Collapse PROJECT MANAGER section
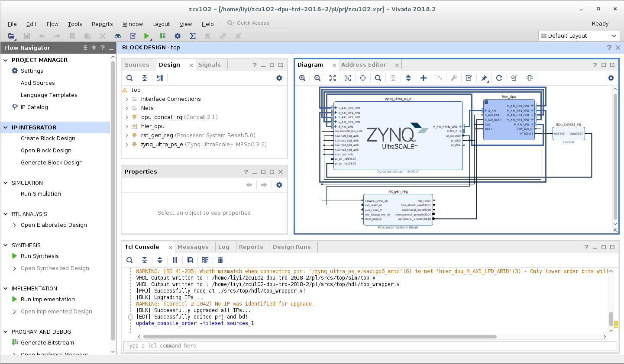Image resolution: width=624 pixels, height=364 pixels. click(x=6, y=60)
